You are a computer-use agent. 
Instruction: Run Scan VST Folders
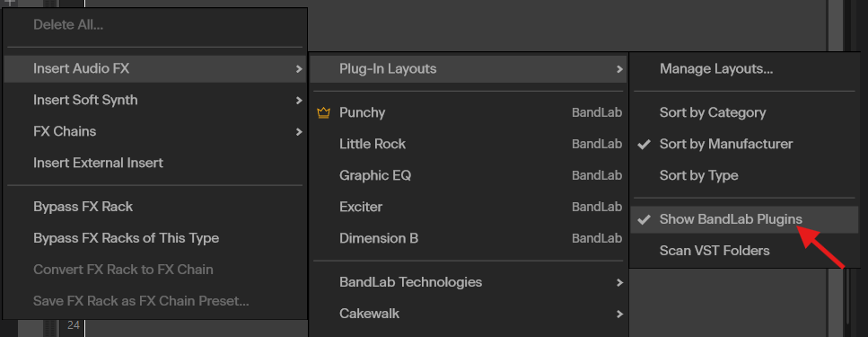[x=744, y=251]
